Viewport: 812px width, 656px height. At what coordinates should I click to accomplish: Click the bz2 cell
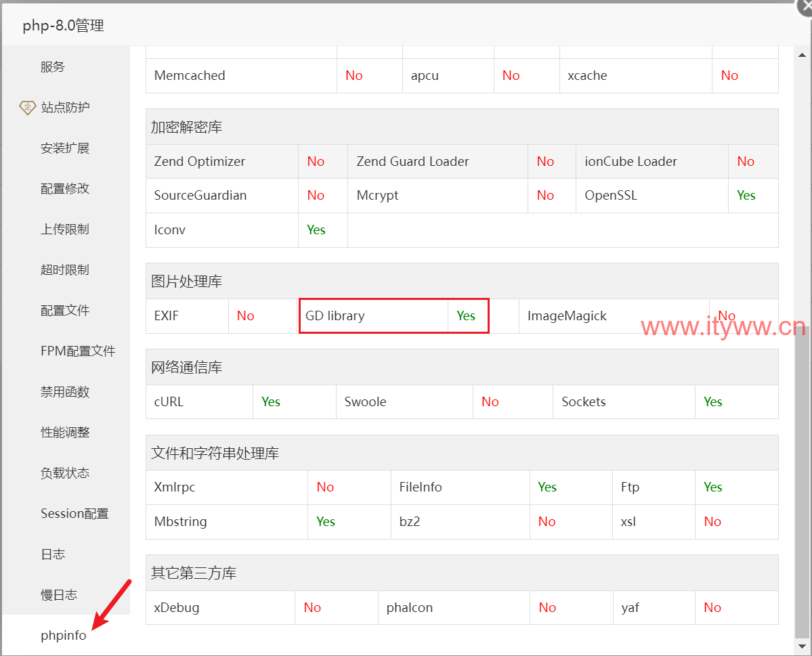pos(461,521)
